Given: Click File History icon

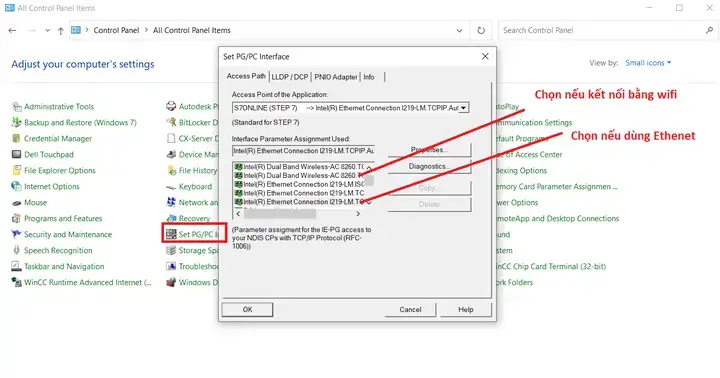Looking at the screenshot, I should (171, 170).
